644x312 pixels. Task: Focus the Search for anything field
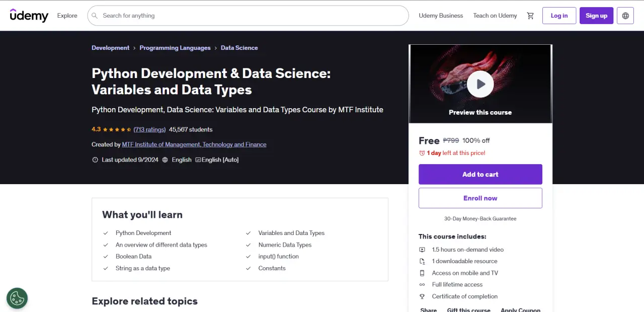click(248, 16)
